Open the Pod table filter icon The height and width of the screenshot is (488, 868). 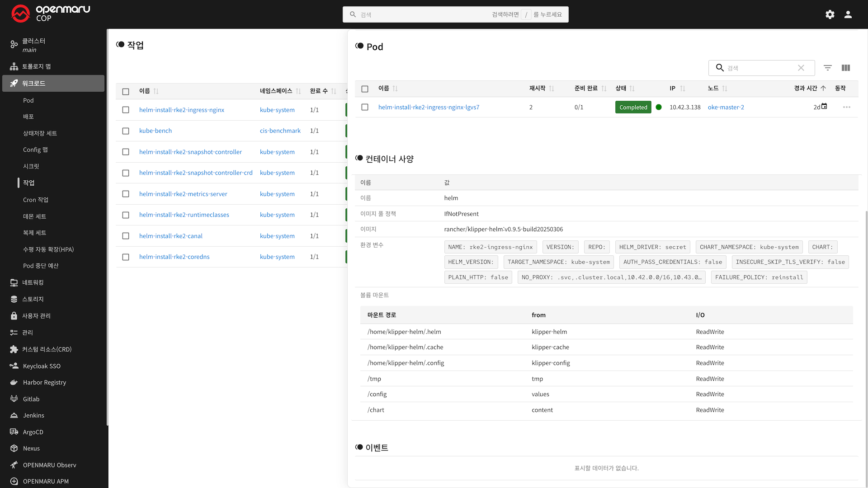[827, 68]
